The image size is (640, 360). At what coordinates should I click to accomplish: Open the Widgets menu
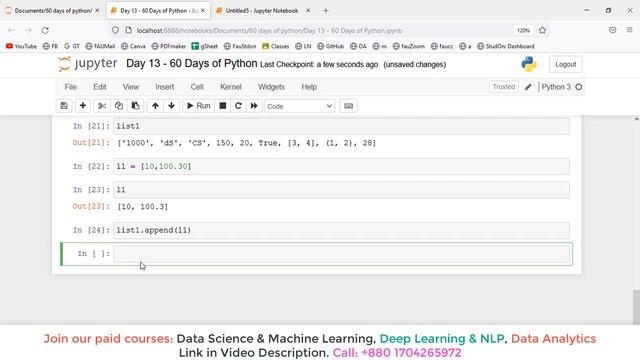[x=271, y=87]
